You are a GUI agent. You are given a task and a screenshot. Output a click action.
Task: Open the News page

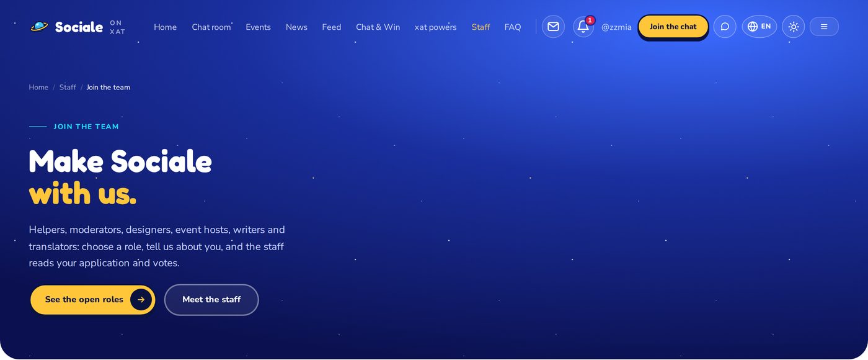click(x=296, y=27)
